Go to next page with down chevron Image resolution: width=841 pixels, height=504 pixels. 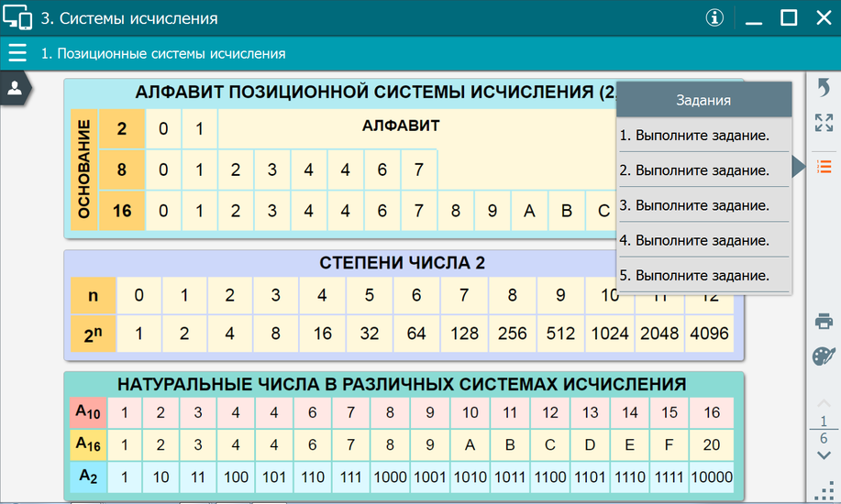pyautogui.click(x=824, y=455)
